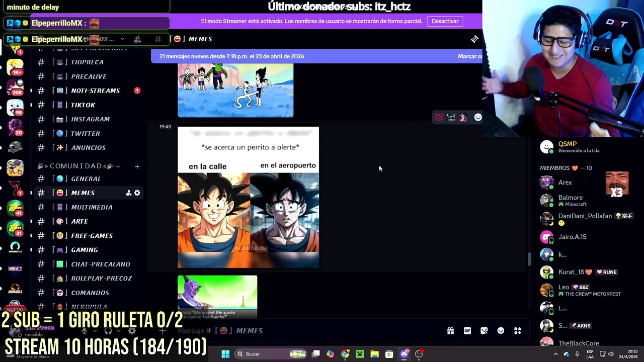Go to TIOPRECA channel
Screen dimensions: 644x362
(x=89, y=62)
